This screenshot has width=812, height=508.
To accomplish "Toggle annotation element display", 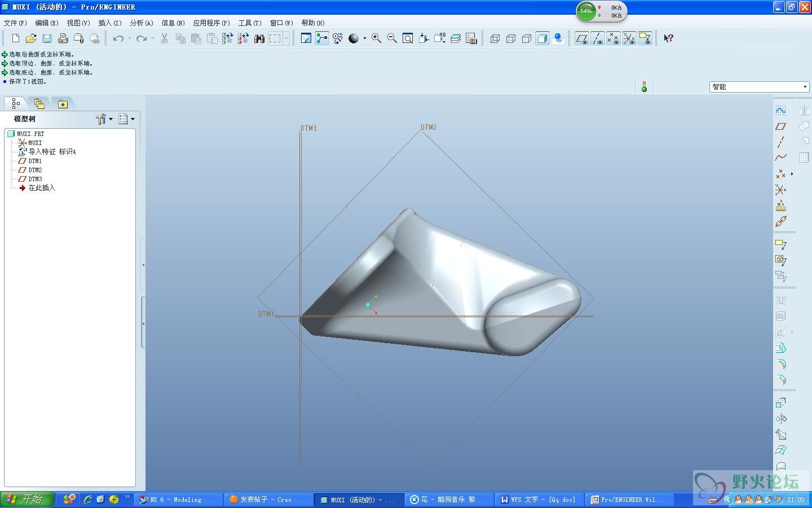I will [645, 38].
